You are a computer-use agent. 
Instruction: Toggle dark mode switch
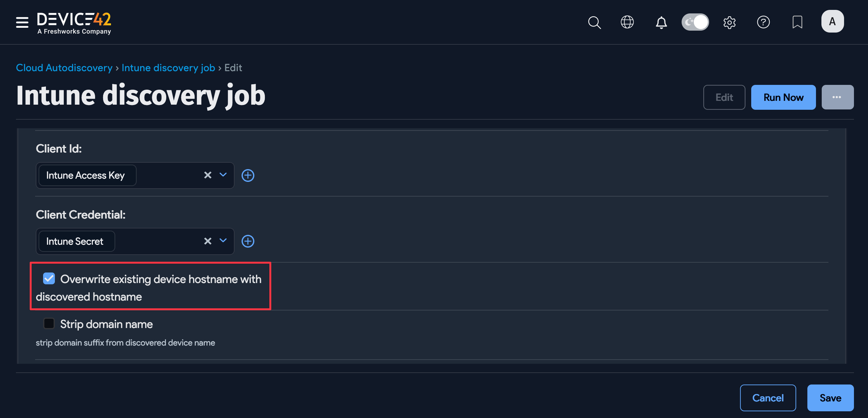(x=695, y=22)
